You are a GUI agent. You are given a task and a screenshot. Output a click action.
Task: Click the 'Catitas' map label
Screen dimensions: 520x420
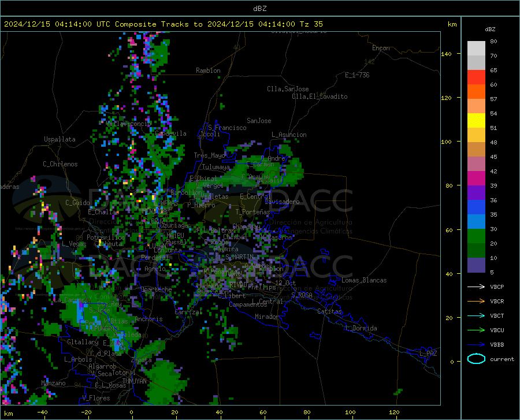(x=329, y=311)
